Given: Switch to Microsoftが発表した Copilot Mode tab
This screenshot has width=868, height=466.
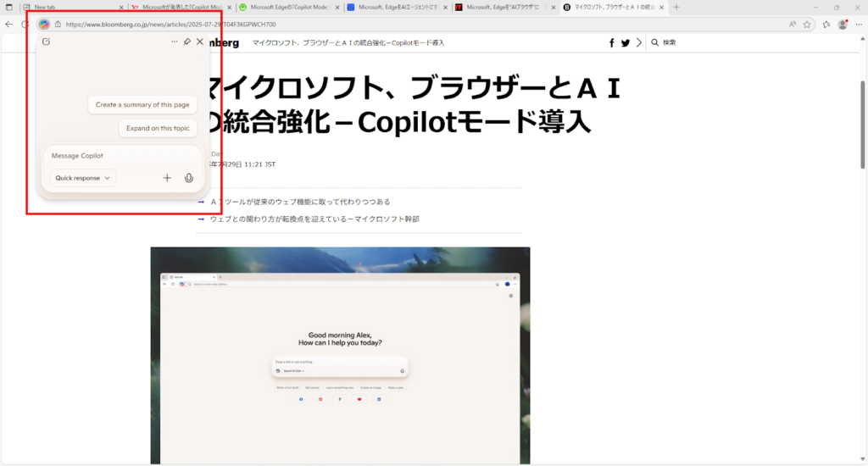Looking at the screenshot, I should point(181,7).
